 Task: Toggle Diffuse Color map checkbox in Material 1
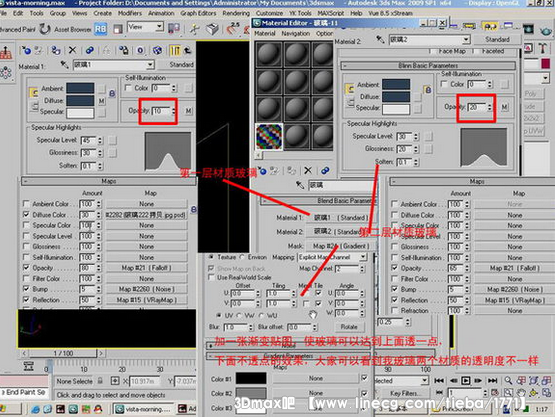(26, 214)
